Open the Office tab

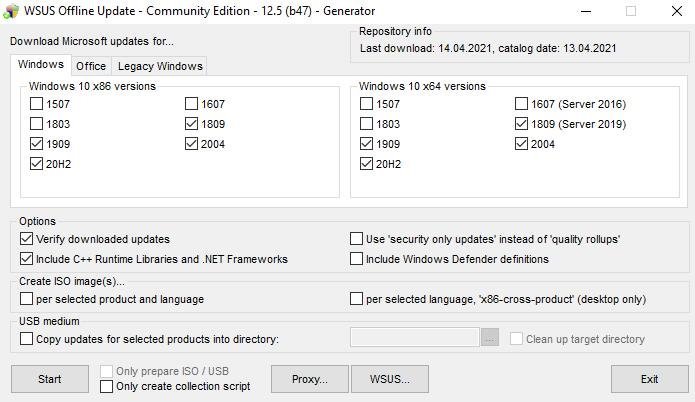[91, 66]
